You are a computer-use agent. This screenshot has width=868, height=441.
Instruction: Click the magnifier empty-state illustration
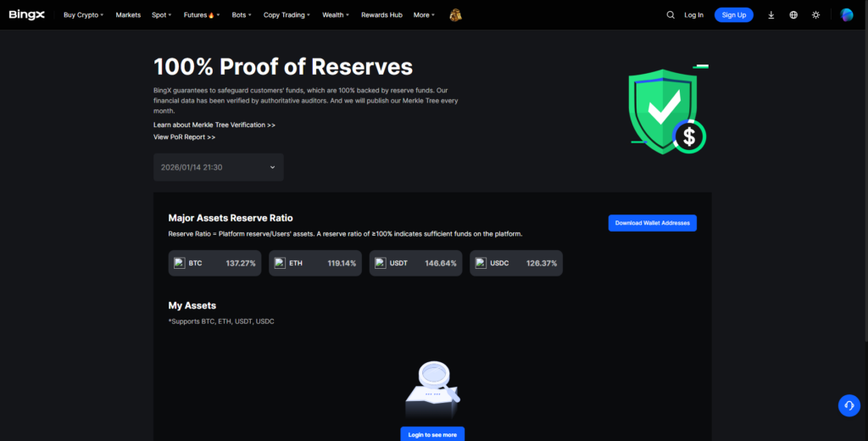tap(432, 390)
